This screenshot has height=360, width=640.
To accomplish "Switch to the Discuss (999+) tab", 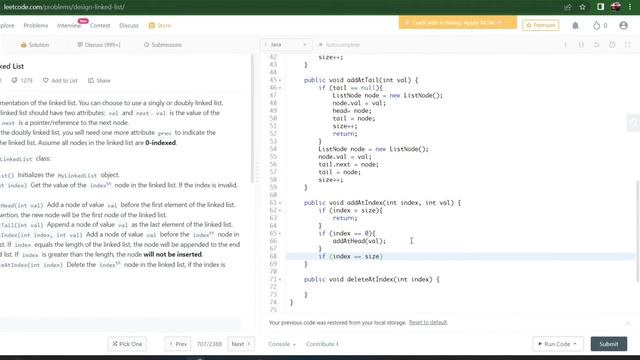I will tap(99, 44).
